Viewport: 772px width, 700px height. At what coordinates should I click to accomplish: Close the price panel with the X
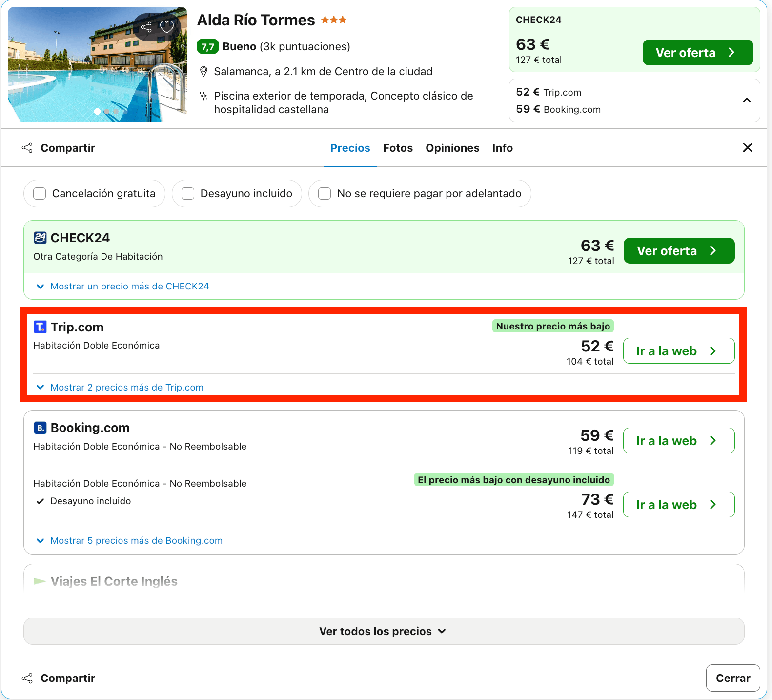pos(747,147)
